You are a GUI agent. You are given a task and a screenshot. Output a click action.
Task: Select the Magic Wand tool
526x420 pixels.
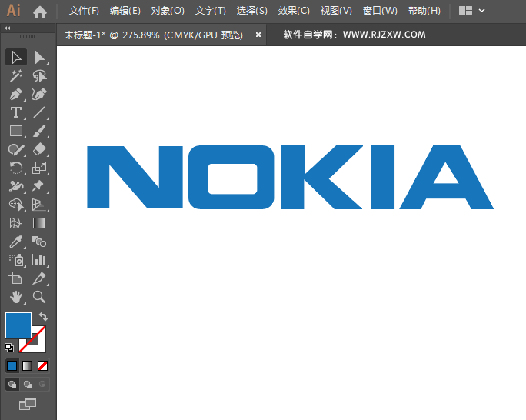(x=16, y=76)
